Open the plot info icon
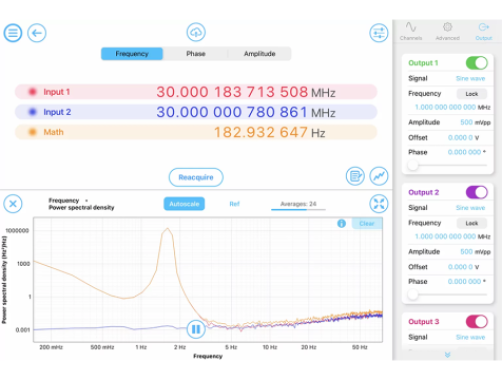 pyautogui.click(x=341, y=223)
